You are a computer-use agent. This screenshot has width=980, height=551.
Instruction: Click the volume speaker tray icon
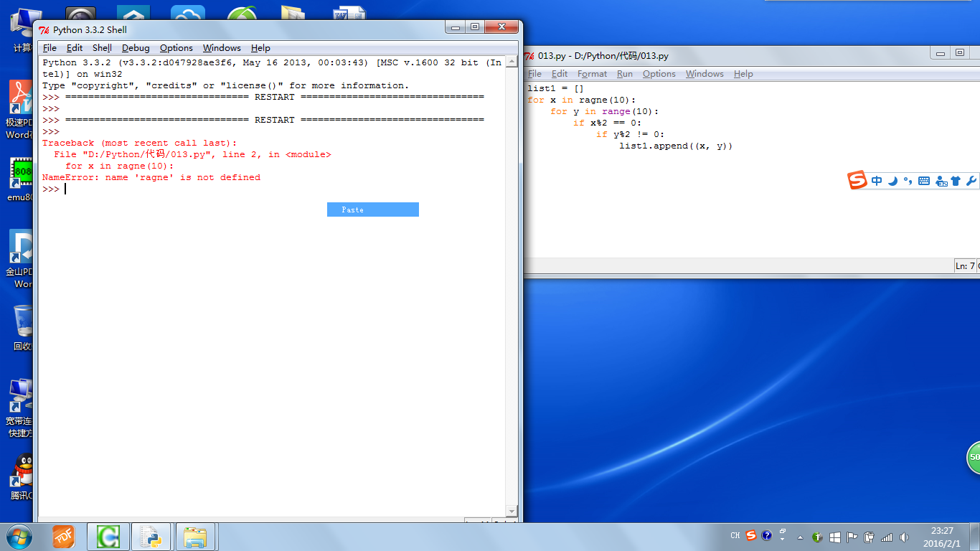point(904,537)
